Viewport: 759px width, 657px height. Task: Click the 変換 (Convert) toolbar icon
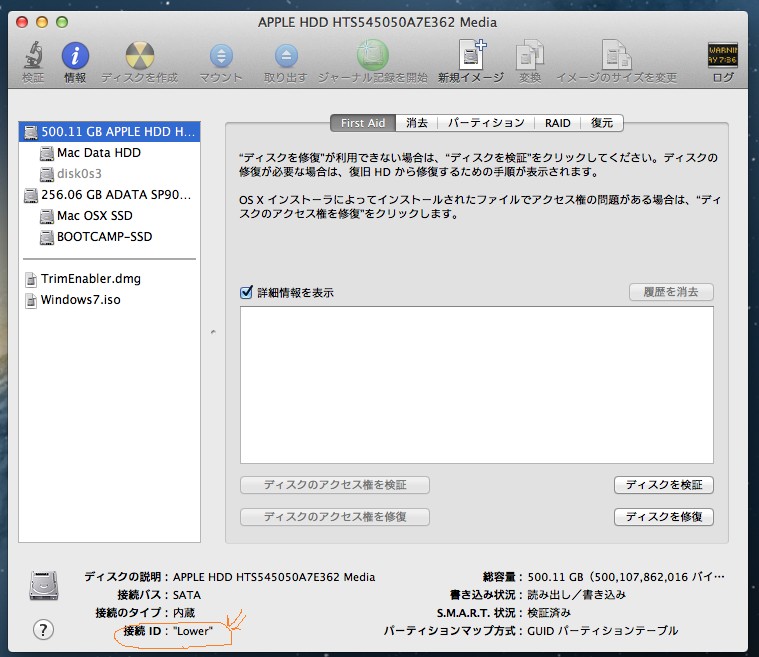529,56
